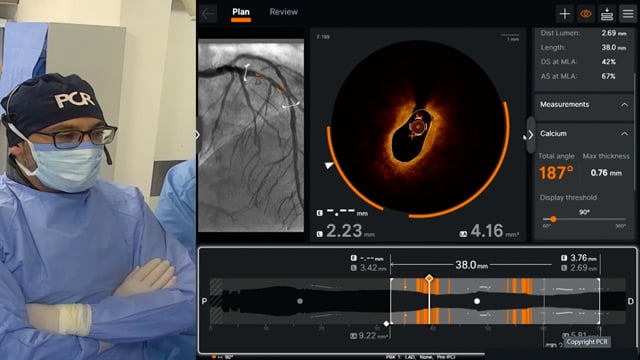Open the stent deploy icon
Viewport: 640px width, 360px height.
tap(607, 14)
